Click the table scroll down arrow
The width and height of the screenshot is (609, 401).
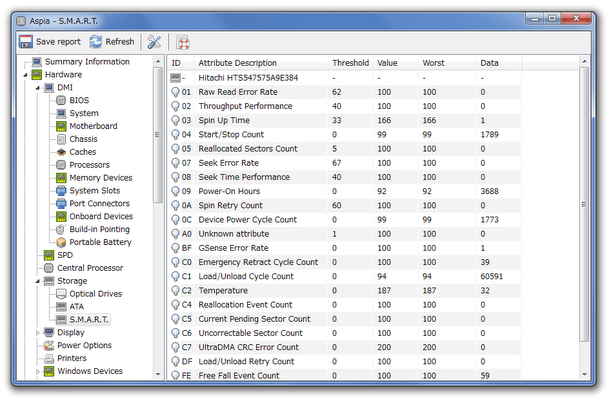click(x=584, y=374)
